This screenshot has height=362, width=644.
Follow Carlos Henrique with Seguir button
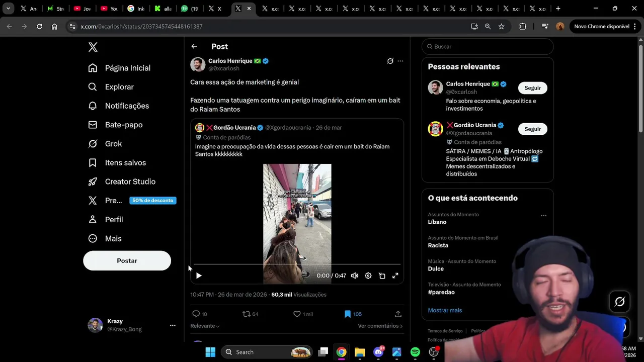pos(532,88)
